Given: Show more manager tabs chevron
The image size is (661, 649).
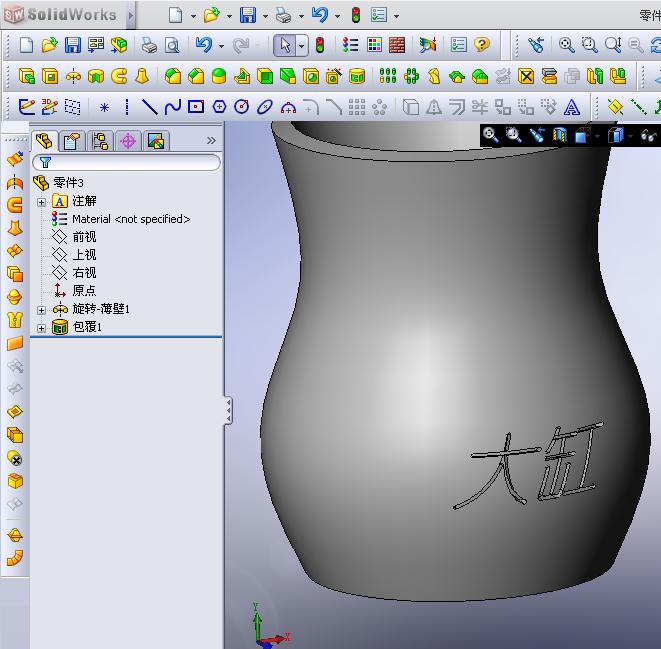Looking at the screenshot, I should [211, 140].
